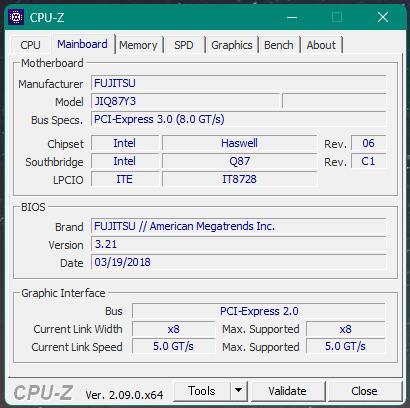
Task: Open the SPD tab
Action: pyautogui.click(x=184, y=45)
